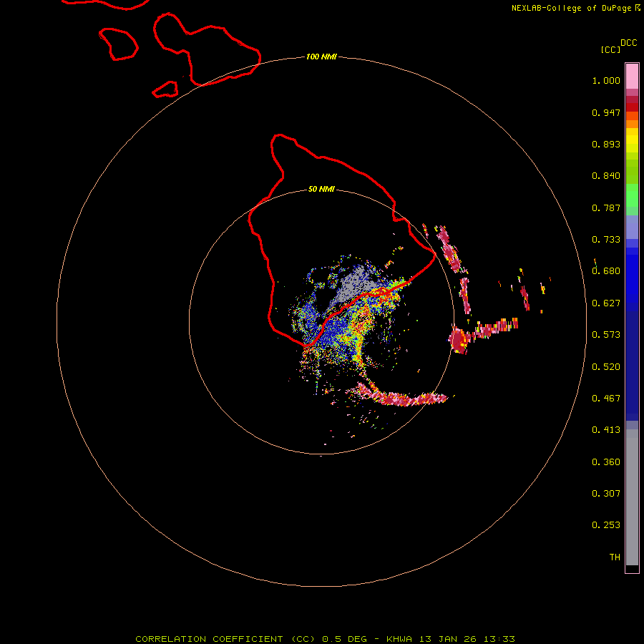Click the Correlation Coefficient KHWA footer title

[x=325, y=639]
